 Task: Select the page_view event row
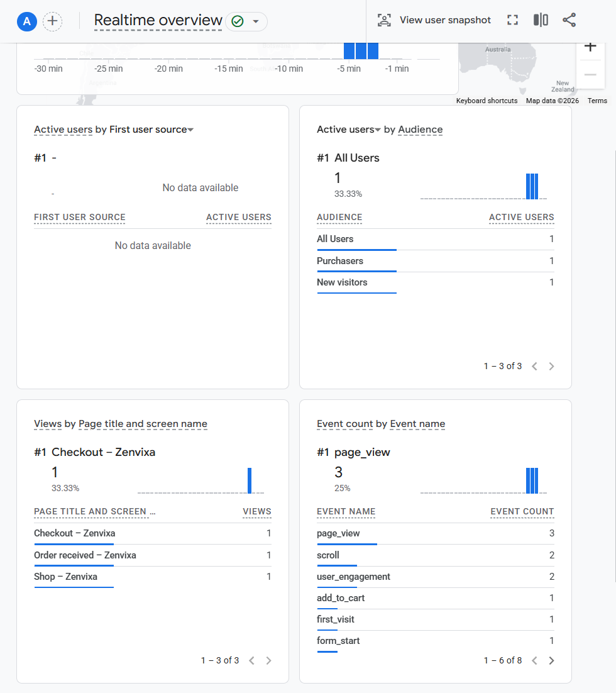click(435, 533)
